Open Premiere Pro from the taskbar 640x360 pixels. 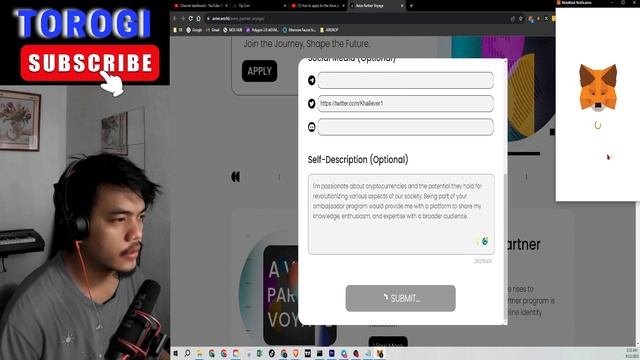coord(331,353)
